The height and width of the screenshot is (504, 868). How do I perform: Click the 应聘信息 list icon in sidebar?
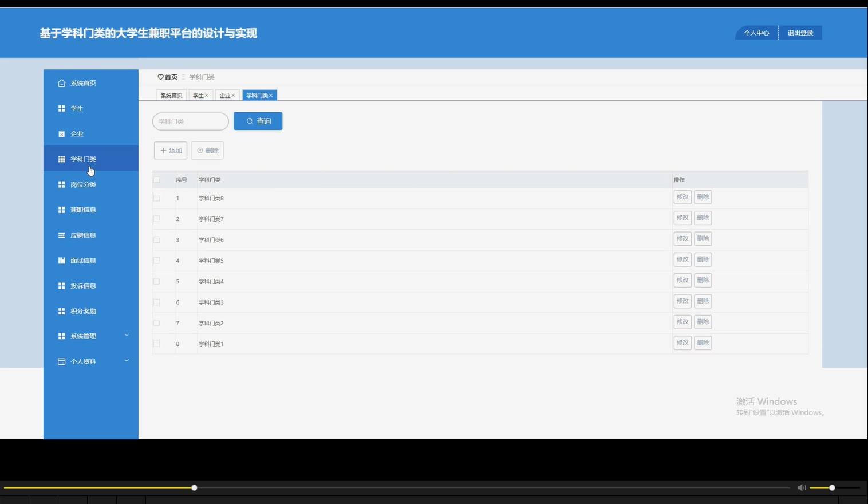tap(61, 235)
